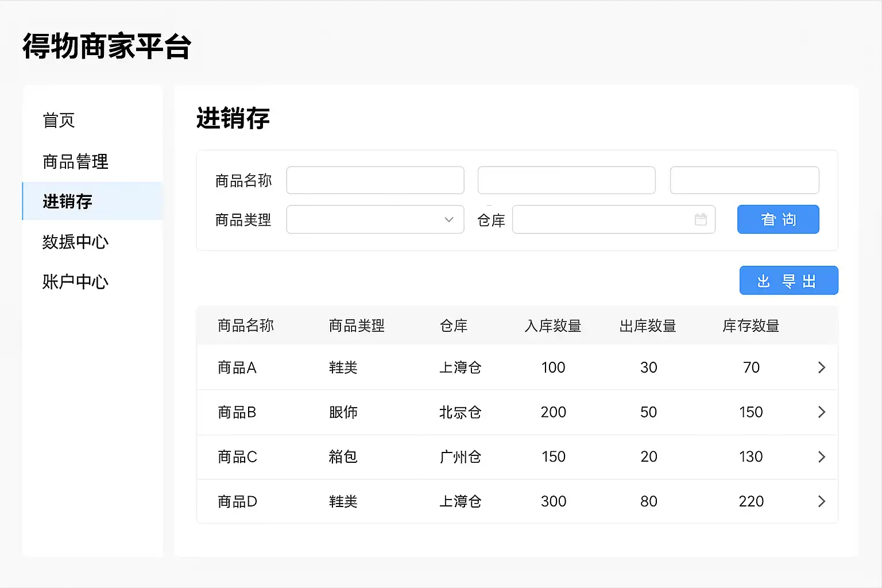Click the 库存数量 column header

pyautogui.click(x=751, y=326)
